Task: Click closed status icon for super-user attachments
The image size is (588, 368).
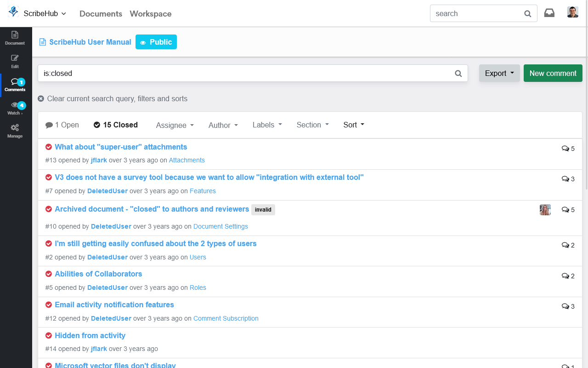Action: (49, 147)
